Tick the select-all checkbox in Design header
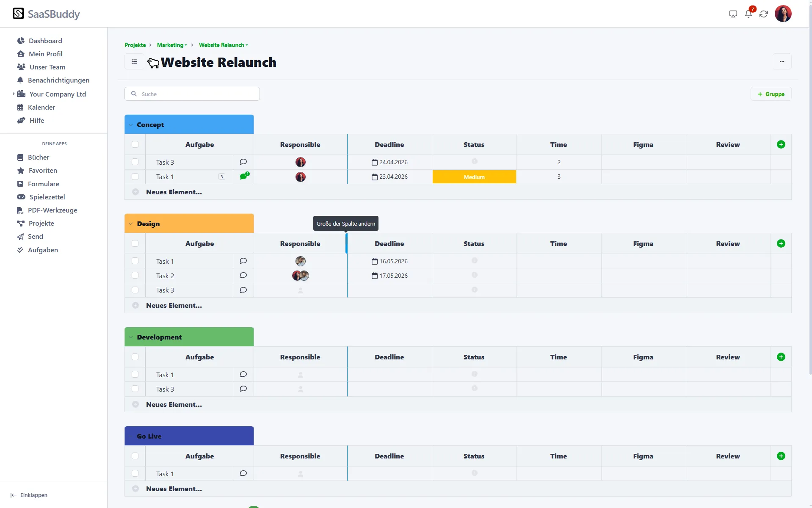 (x=135, y=243)
